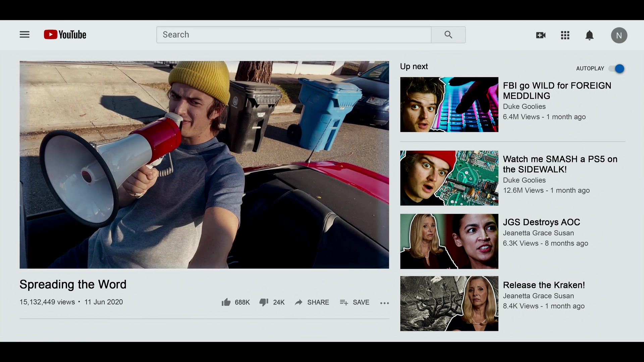
Task: Turn off the Autoplay switch
Action: 616,69
